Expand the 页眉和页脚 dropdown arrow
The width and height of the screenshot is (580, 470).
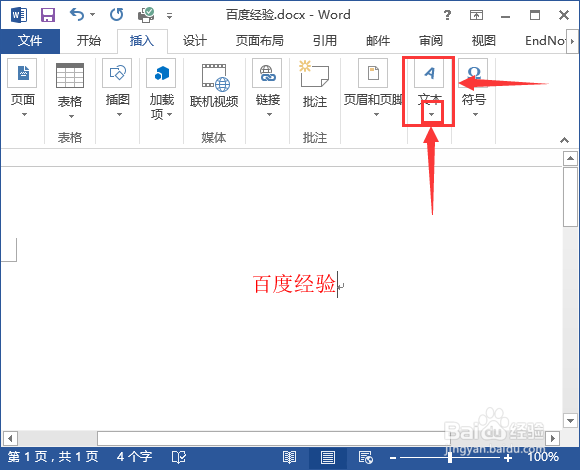[x=376, y=115]
